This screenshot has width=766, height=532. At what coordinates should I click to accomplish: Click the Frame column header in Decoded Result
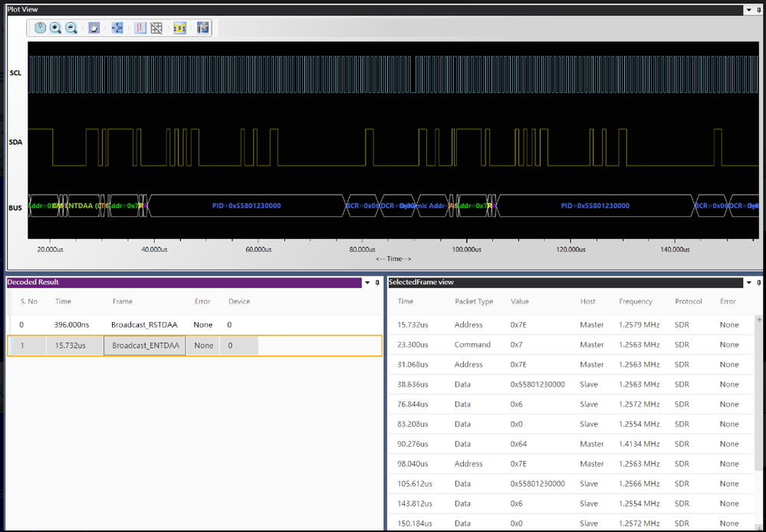click(x=122, y=301)
